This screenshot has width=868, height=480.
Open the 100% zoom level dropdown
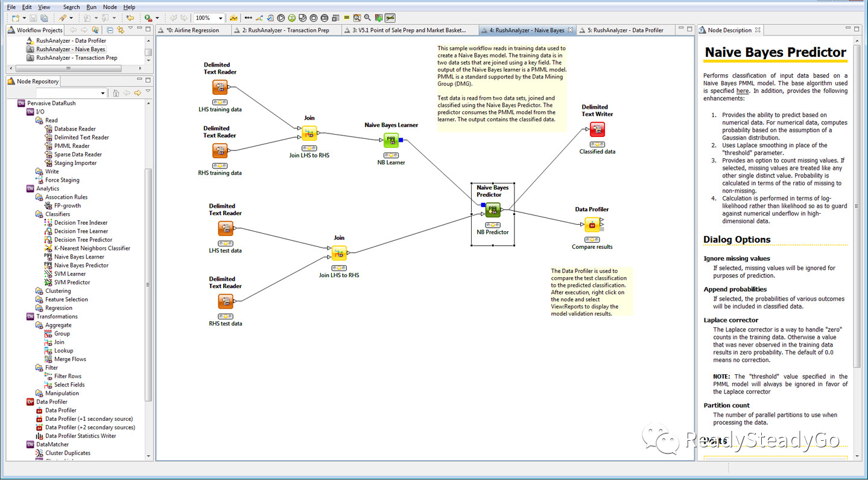pos(220,18)
